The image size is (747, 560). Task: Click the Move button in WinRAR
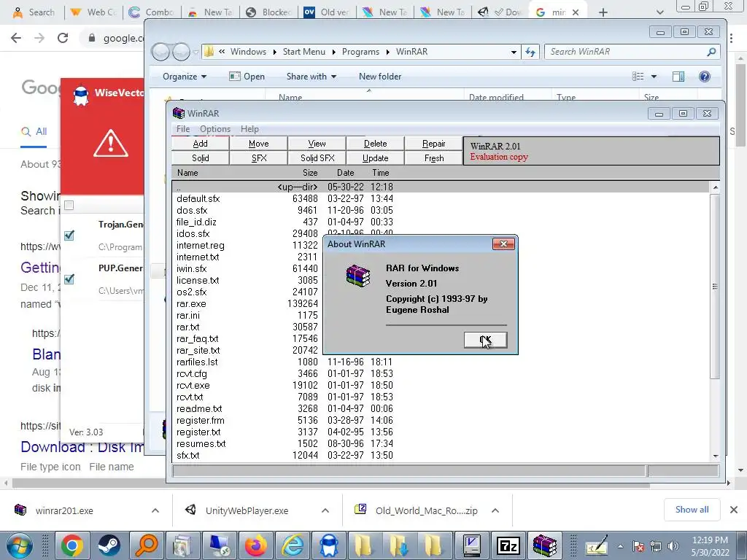click(x=259, y=144)
